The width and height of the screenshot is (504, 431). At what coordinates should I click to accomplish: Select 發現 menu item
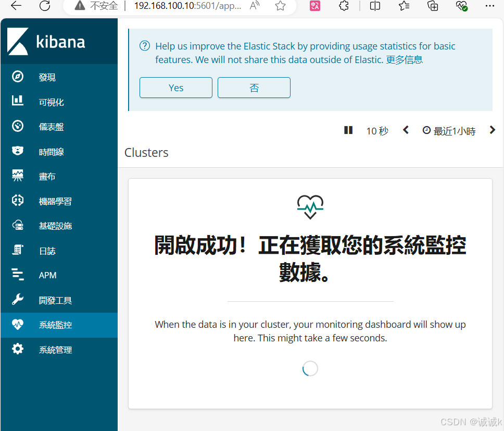click(x=47, y=77)
